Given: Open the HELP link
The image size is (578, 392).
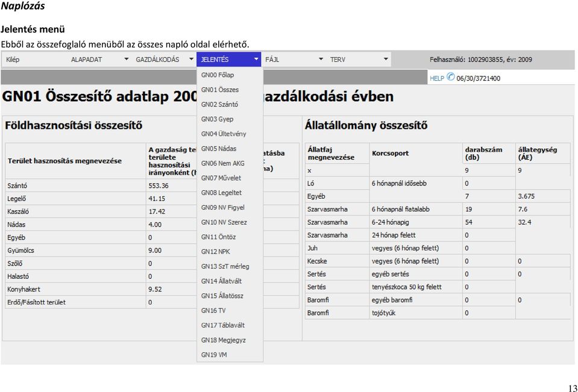Looking at the screenshot, I should pos(437,78).
